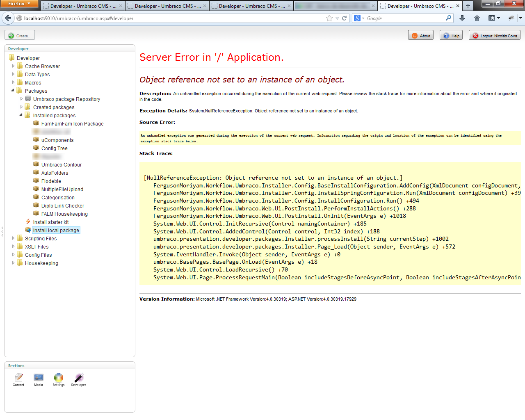The width and height of the screenshot is (525, 420).
Task: Click the sidebar collapse handle
Action: [2, 231]
